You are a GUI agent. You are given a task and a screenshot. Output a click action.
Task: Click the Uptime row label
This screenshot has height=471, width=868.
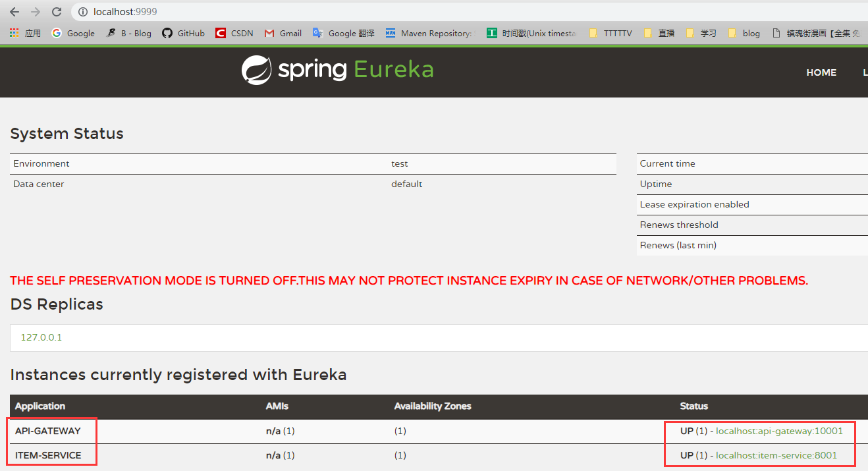(x=656, y=184)
